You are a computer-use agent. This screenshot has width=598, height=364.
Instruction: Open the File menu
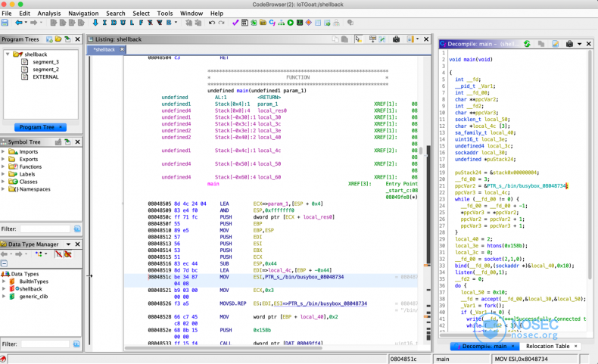click(7, 14)
